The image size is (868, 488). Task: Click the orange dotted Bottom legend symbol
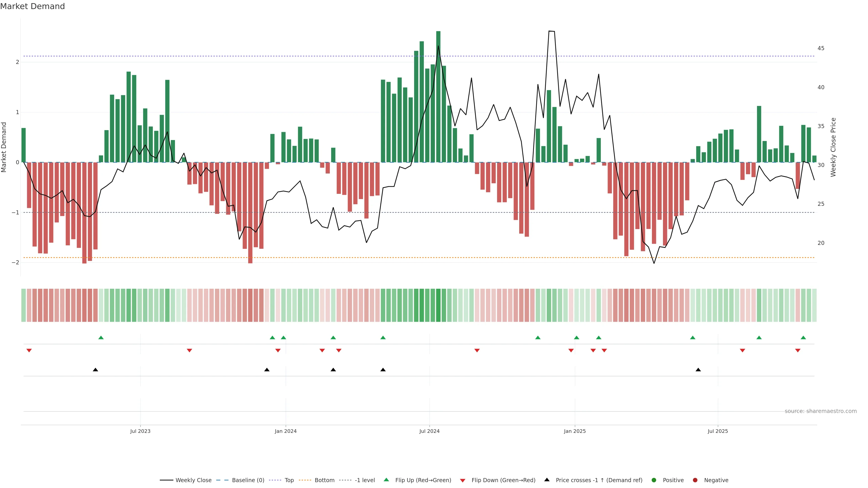click(305, 480)
